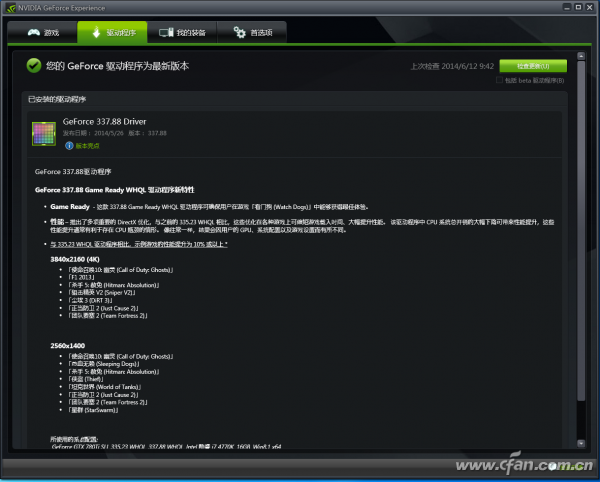This screenshot has height=482, width=600.
Task: Click the 'GeForce 337.88 Driver' title
Action: pyautogui.click(x=104, y=122)
